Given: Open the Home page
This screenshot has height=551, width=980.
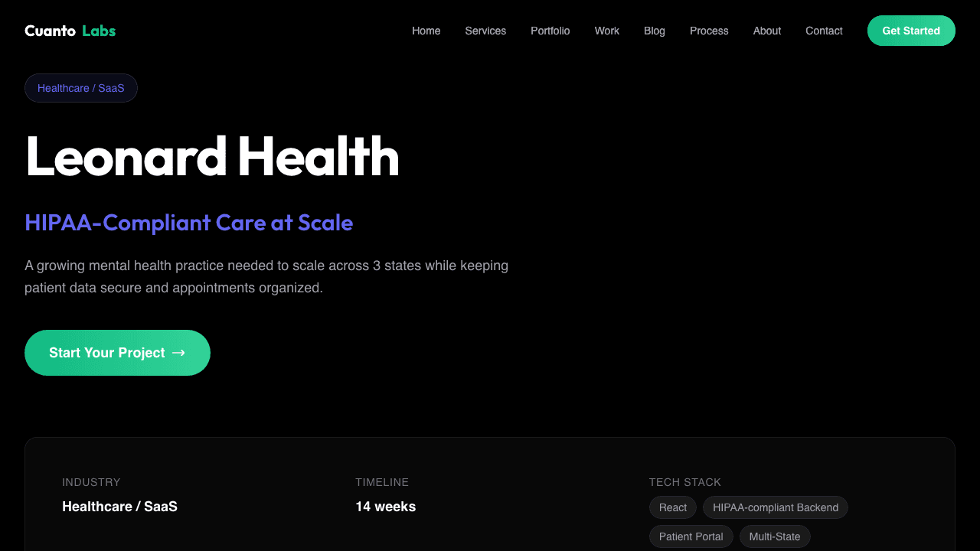Looking at the screenshot, I should 426,31.
